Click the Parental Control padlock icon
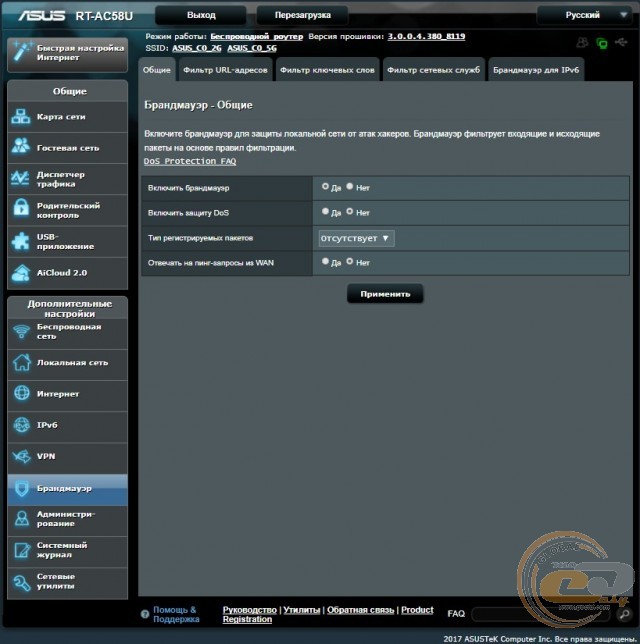640x644 pixels. coord(21,207)
